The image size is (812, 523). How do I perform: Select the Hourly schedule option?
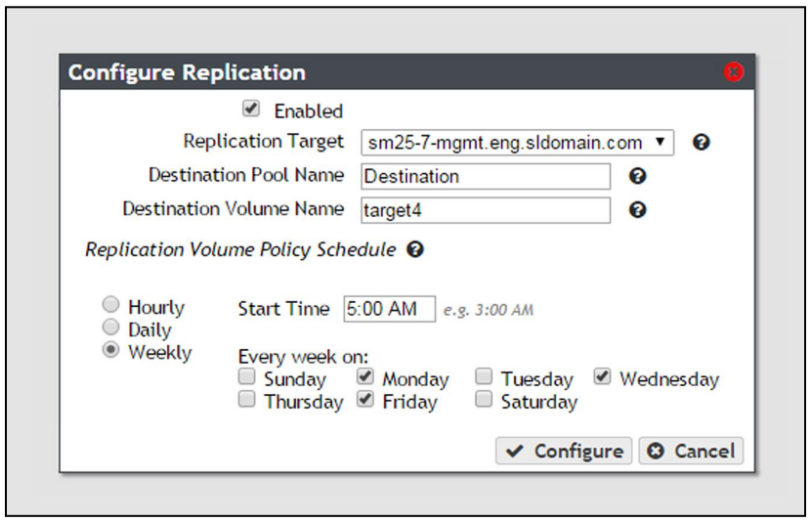[110, 304]
